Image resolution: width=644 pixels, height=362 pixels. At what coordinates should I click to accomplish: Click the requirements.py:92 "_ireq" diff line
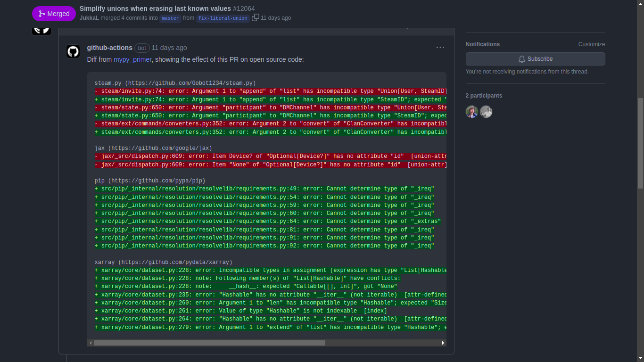pos(264,246)
